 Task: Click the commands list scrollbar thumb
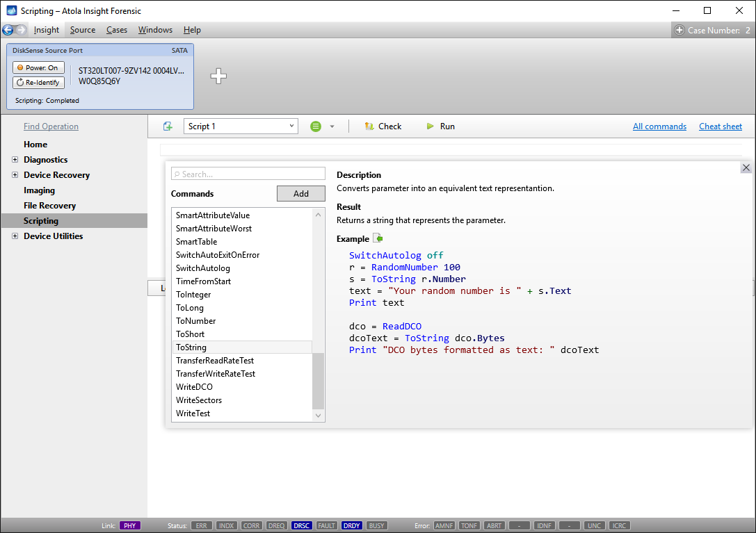pos(319,381)
